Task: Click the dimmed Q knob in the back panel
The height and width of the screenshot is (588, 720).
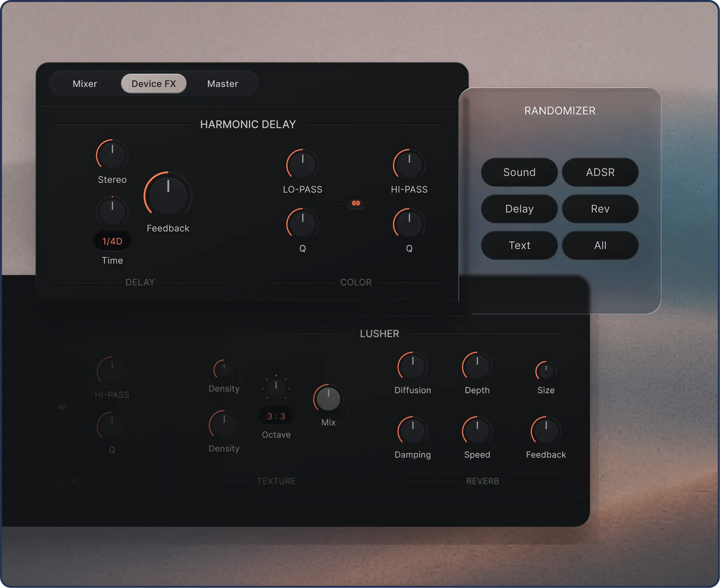Action: (x=112, y=427)
